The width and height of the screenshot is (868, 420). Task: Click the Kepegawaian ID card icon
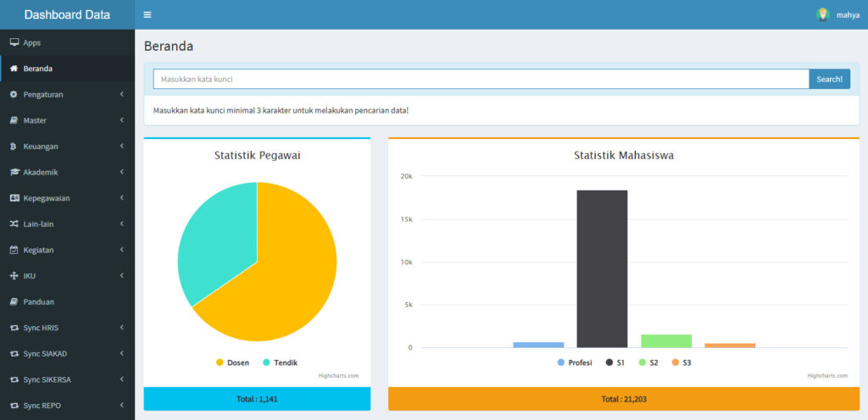click(14, 198)
